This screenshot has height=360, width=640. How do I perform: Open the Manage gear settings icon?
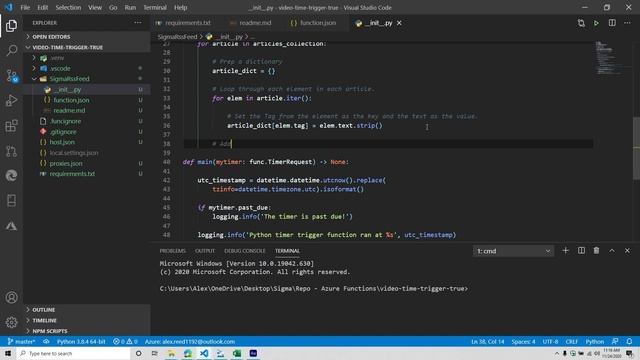tap(11, 322)
